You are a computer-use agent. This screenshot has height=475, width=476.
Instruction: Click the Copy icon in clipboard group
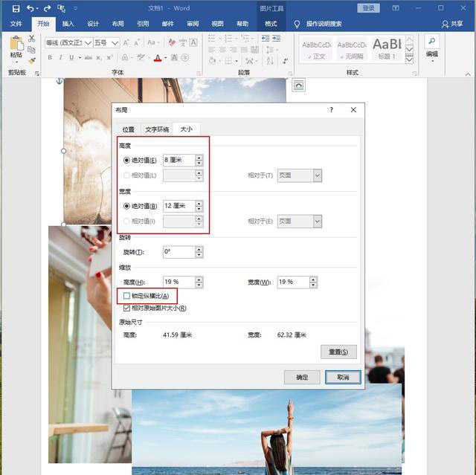pos(31,50)
